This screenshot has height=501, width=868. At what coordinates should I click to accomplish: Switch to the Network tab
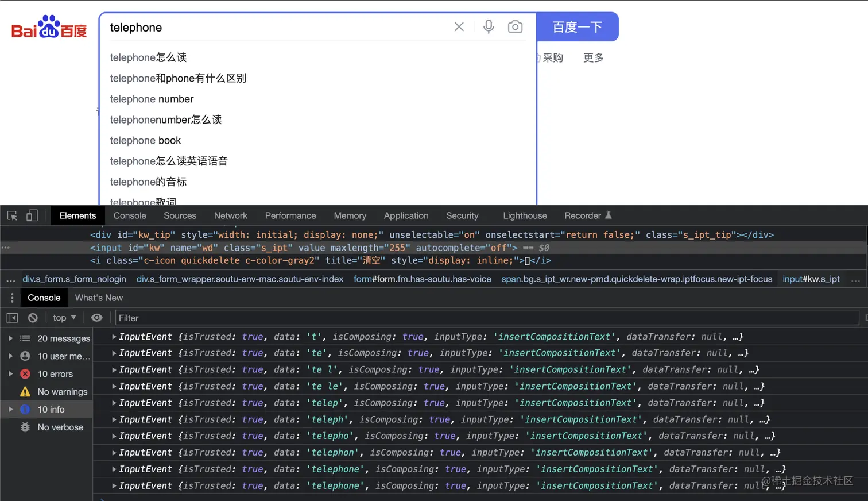tap(231, 215)
